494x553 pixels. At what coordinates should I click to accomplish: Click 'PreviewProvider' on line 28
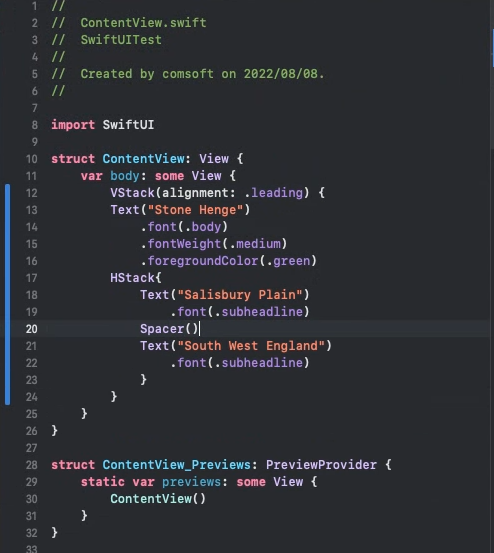(x=321, y=465)
